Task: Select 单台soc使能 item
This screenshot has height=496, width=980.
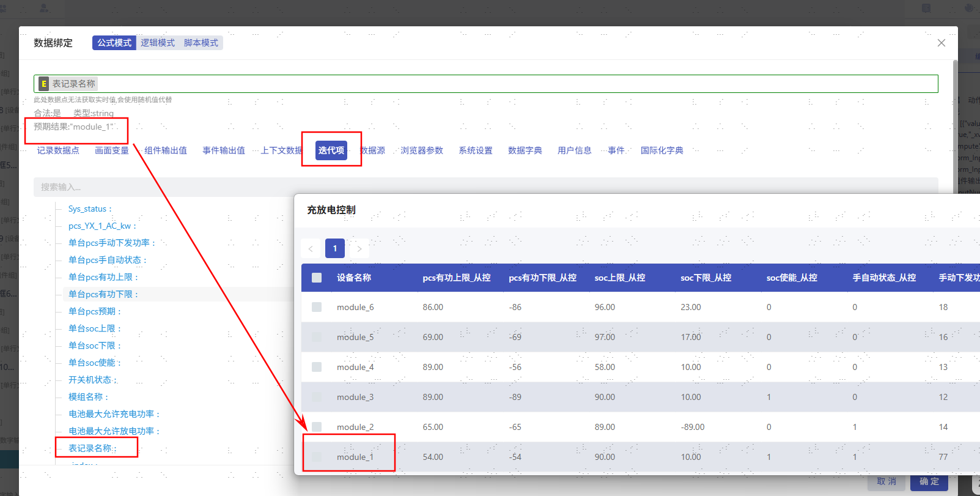Action: click(95, 363)
